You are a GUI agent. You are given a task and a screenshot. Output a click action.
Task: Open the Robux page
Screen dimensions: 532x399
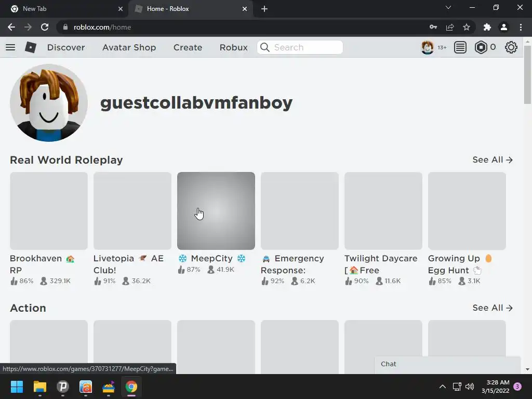233,47
